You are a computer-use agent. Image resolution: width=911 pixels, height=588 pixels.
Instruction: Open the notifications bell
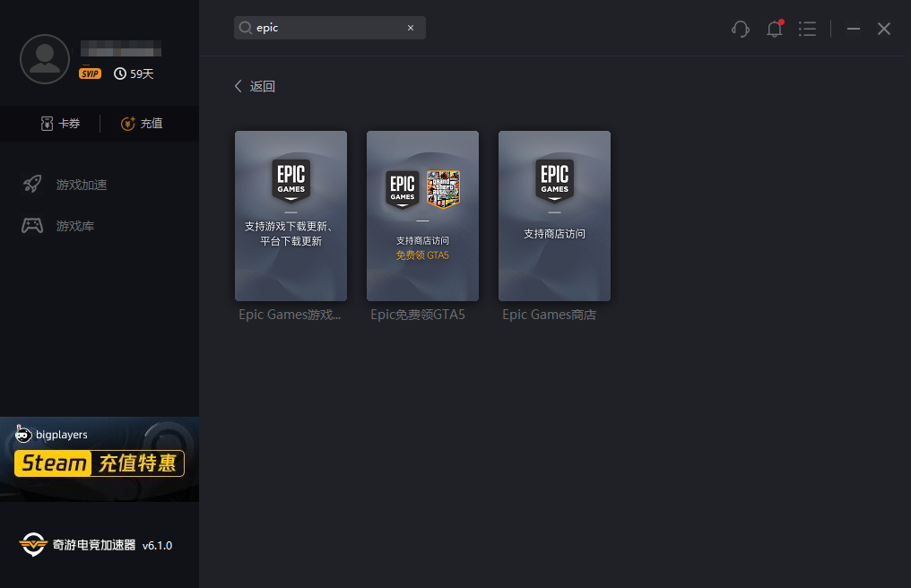tap(775, 29)
